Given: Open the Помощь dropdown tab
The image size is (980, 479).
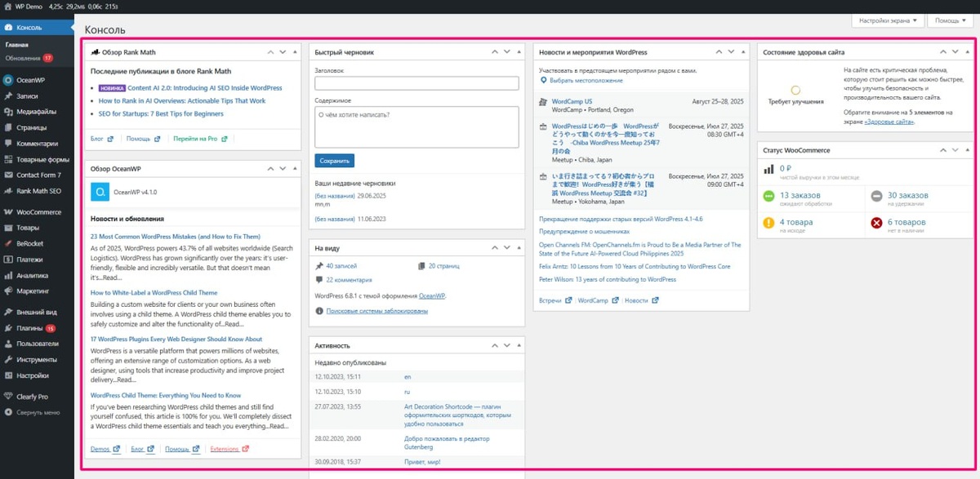Looking at the screenshot, I should 951,20.
